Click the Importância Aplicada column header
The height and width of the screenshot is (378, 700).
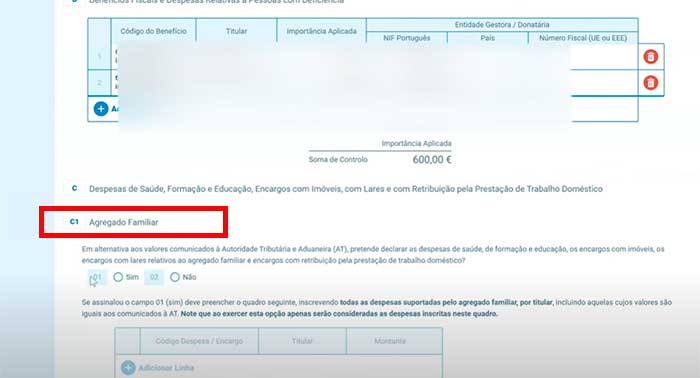click(x=321, y=31)
